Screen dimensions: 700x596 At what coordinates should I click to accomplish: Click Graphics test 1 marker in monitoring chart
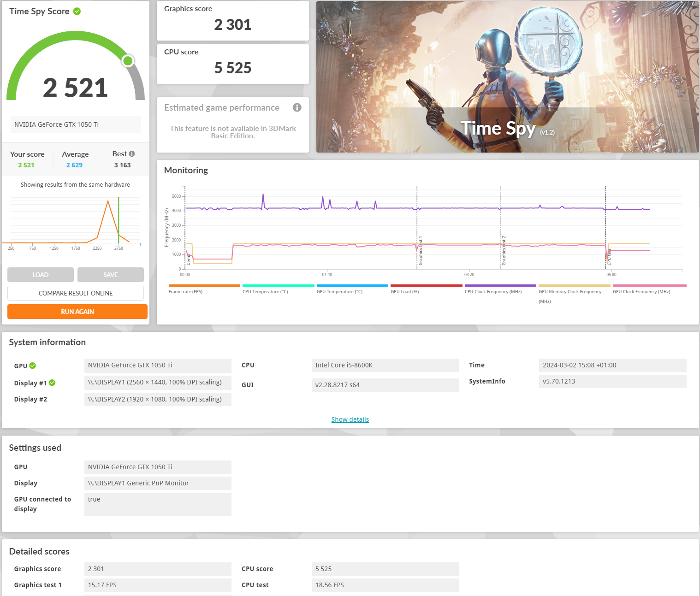[x=420, y=251]
